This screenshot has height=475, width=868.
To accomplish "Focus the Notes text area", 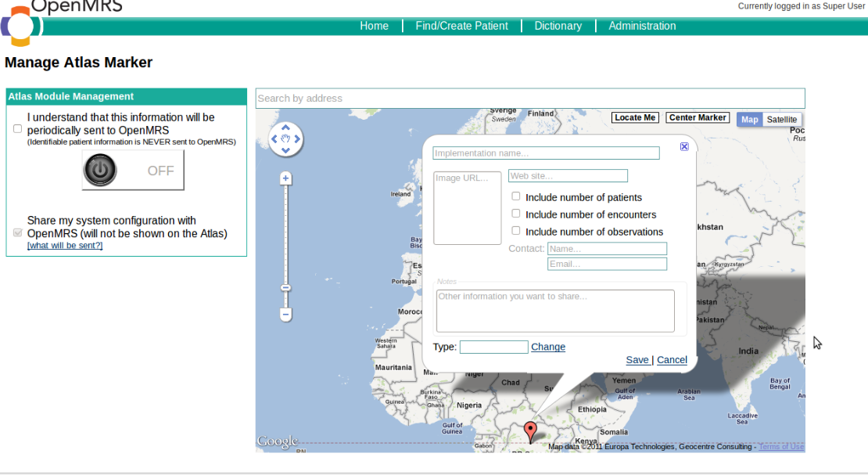I will 555,311.
